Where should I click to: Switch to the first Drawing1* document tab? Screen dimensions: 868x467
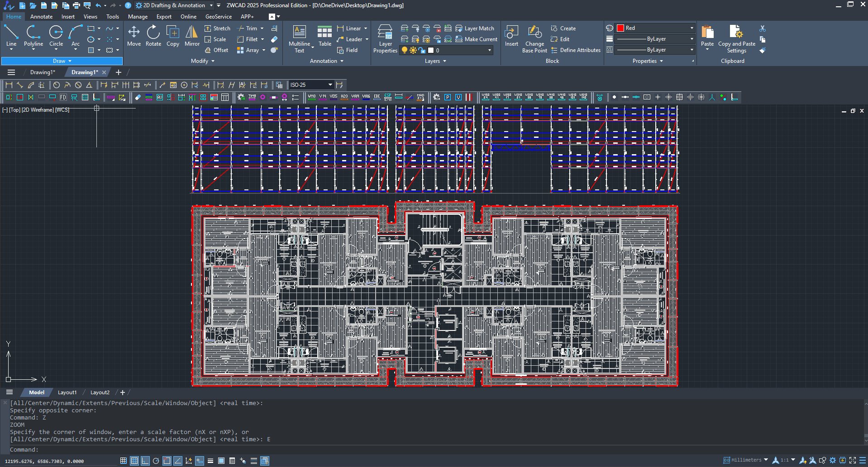click(43, 72)
